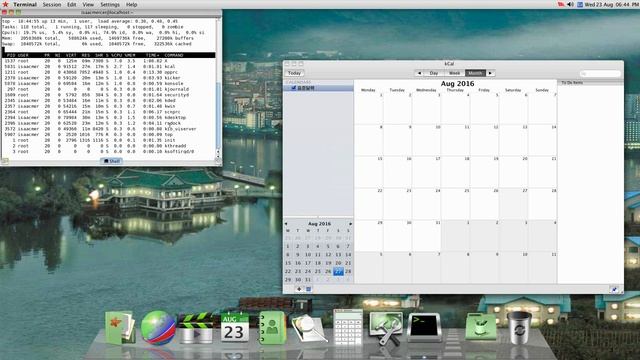
Task: Click the red network icon in the menu bar
Action: 561,4
